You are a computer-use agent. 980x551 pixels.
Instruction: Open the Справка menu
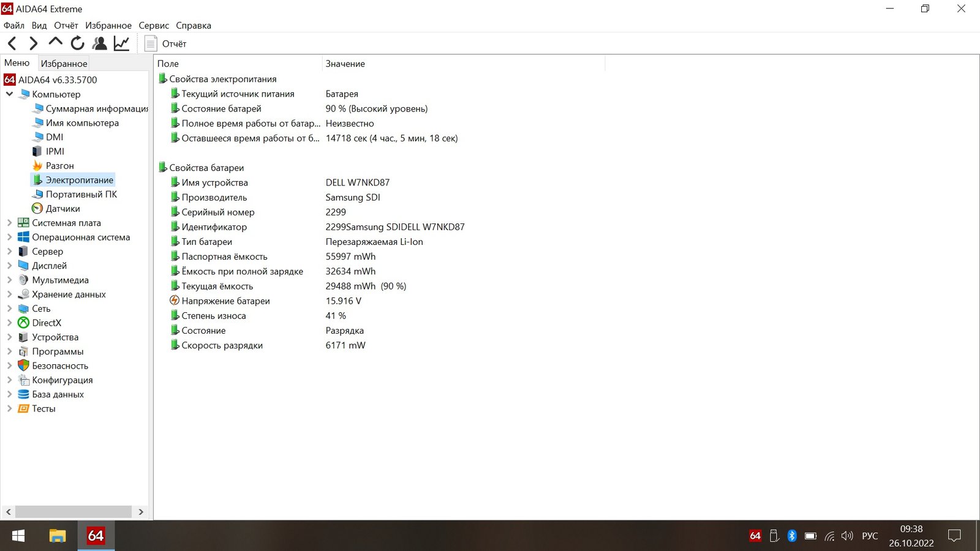point(194,25)
